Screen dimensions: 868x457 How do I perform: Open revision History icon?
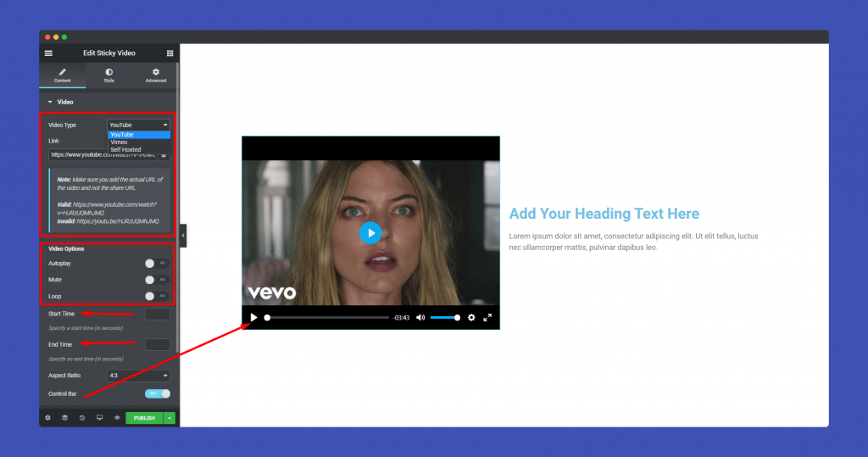pos(82,418)
